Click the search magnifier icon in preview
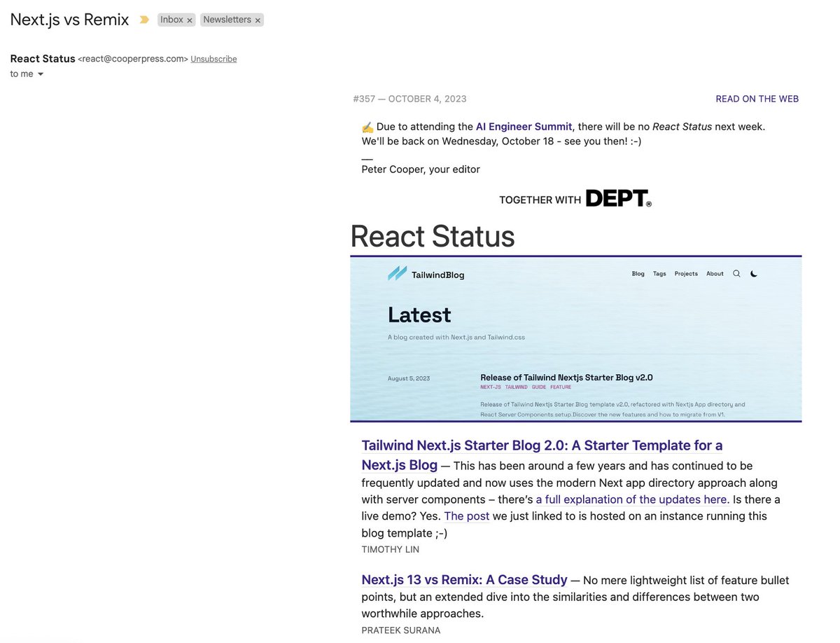Viewport: 840px width, 643px height. [x=736, y=274]
